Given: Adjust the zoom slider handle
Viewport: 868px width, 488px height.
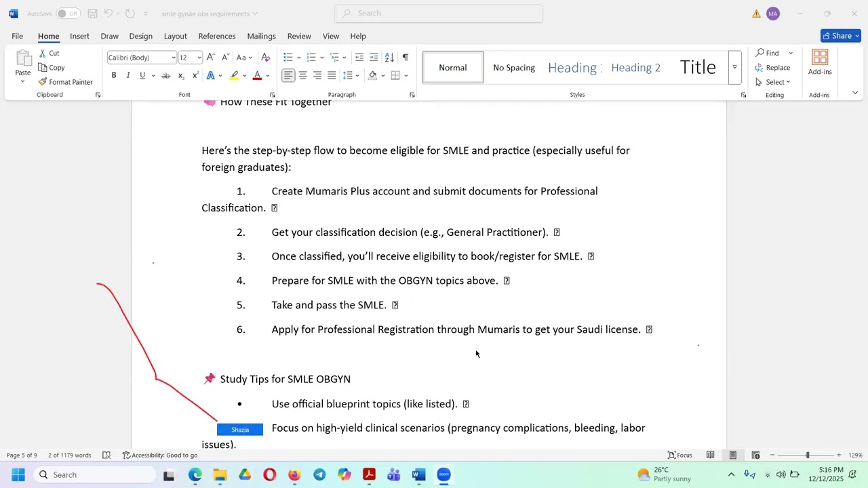Looking at the screenshot, I should (807, 455).
